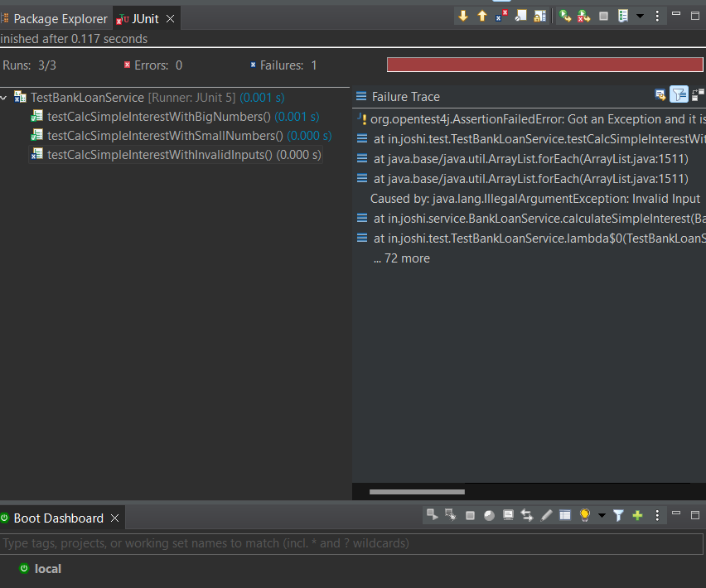Open Test Run History icon
The image size is (706, 588).
[x=623, y=17]
